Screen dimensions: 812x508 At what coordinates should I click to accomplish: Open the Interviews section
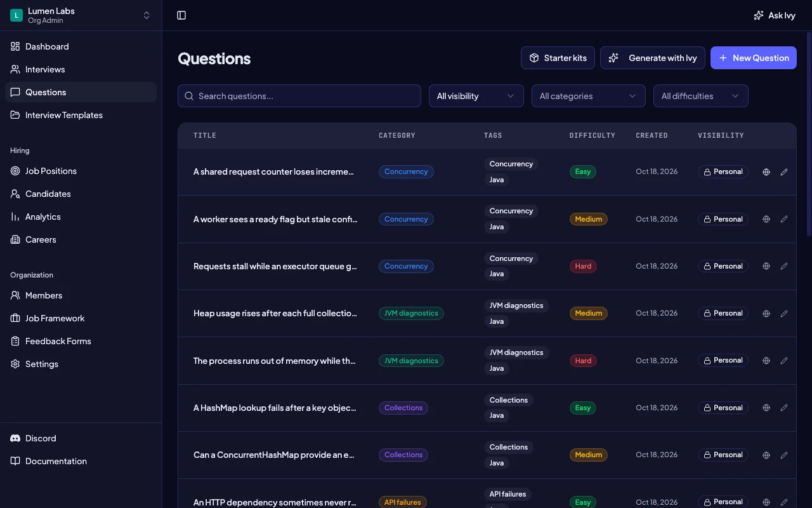coord(81,69)
